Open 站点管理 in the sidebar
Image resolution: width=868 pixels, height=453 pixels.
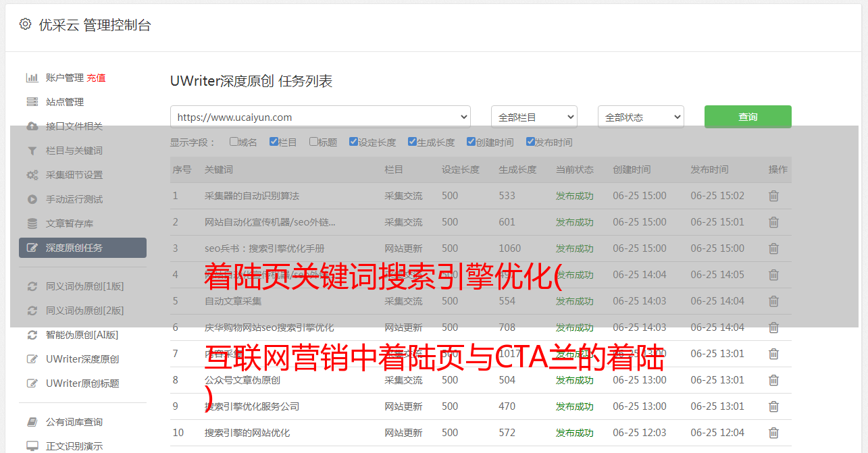65,102
